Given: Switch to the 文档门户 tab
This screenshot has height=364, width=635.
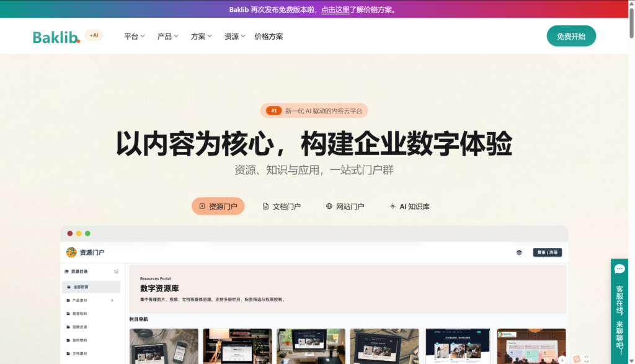Looking at the screenshot, I should point(282,206).
